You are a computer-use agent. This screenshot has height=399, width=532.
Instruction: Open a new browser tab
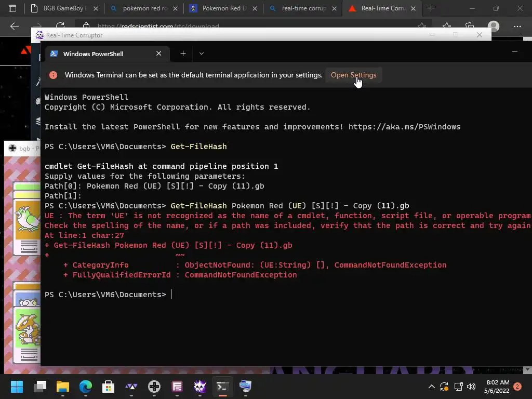pyautogui.click(x=431, y=8)
